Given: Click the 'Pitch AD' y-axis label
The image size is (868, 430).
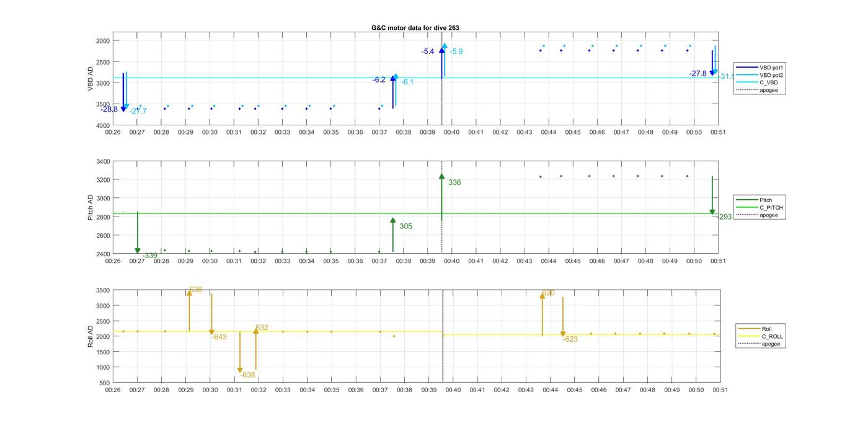Looking at the screenshot, I should point(91,208).
